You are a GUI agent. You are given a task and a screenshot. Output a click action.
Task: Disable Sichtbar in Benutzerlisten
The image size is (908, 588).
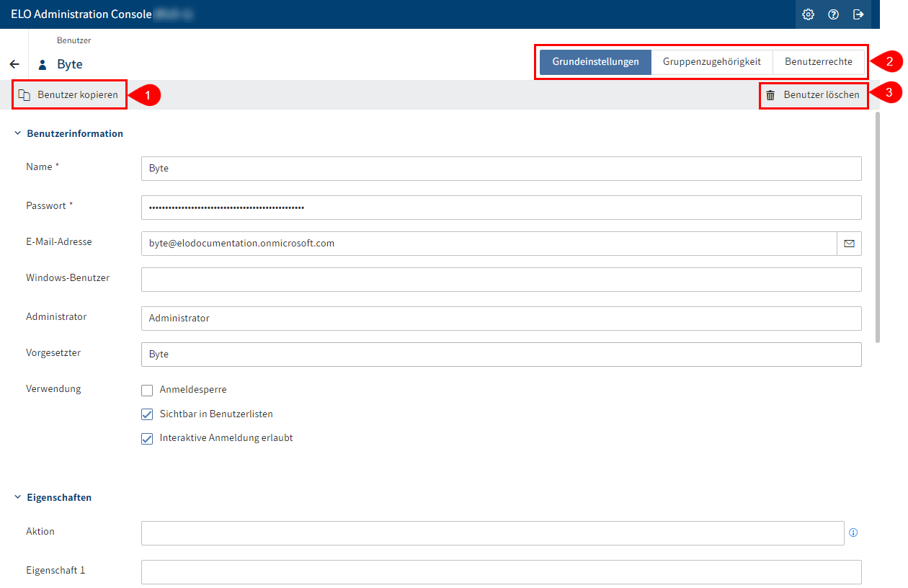pyautogui.click(x=147, y=414)
